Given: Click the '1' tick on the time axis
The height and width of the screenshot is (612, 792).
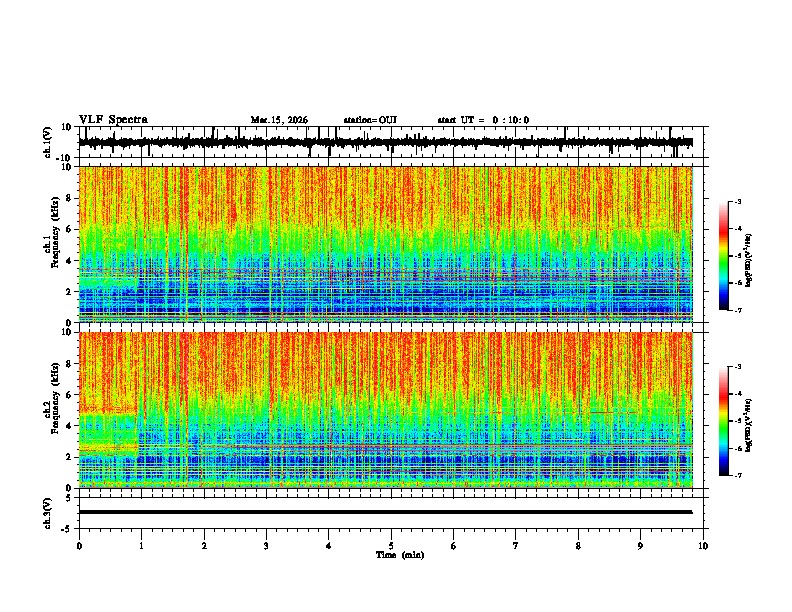Looking at the screenshot, I should (x=141, y=546).
